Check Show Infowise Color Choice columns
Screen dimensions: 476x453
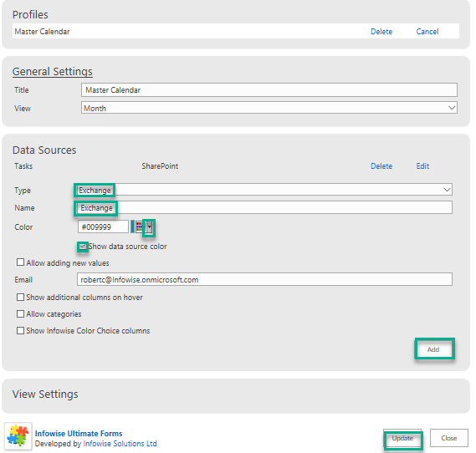[x=20, y=330]
